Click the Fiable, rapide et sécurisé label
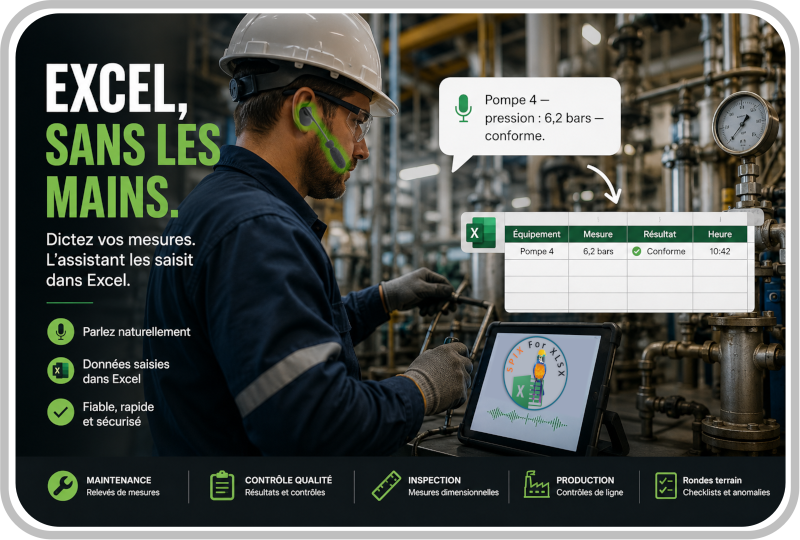Viewport: 800px width, 540px height. [x=118, y=413]
